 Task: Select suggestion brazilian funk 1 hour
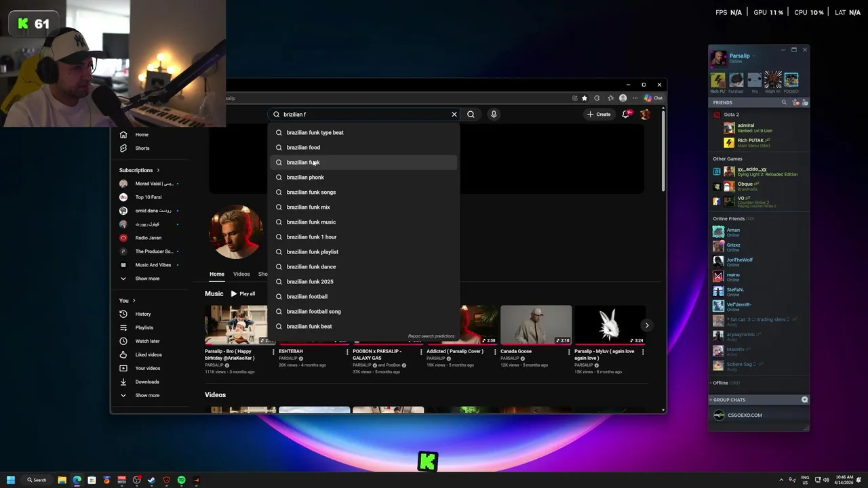pos(364,237)
